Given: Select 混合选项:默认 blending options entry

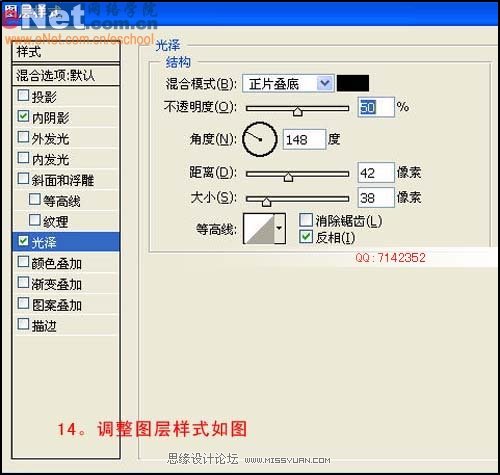Looking at the screenshot, I should [x=66, y=75].
